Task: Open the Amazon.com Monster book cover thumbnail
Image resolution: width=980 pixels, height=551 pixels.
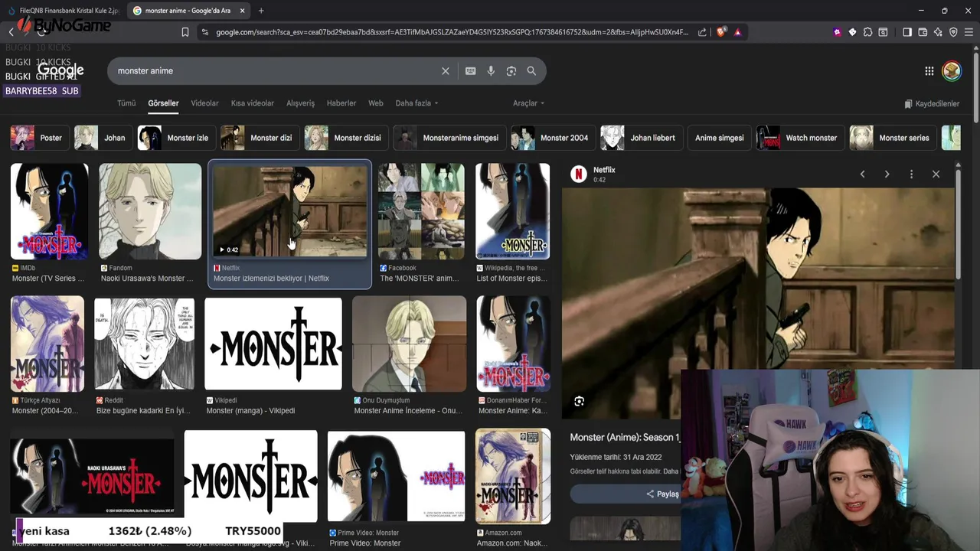Action: [x=512, y=476]
